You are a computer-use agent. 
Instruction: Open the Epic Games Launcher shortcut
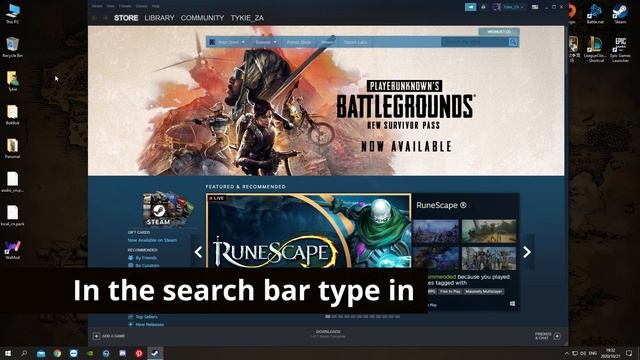(620, 49)
